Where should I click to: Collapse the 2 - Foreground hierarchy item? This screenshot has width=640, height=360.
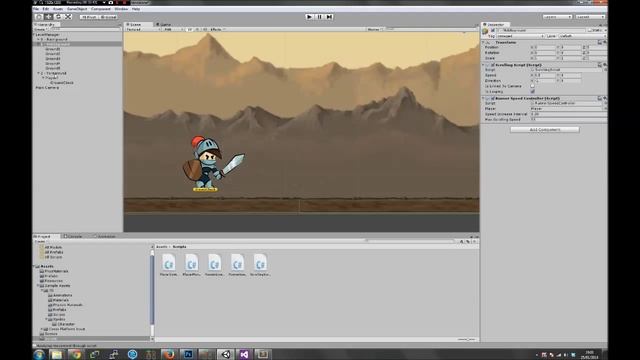[39, 73]
